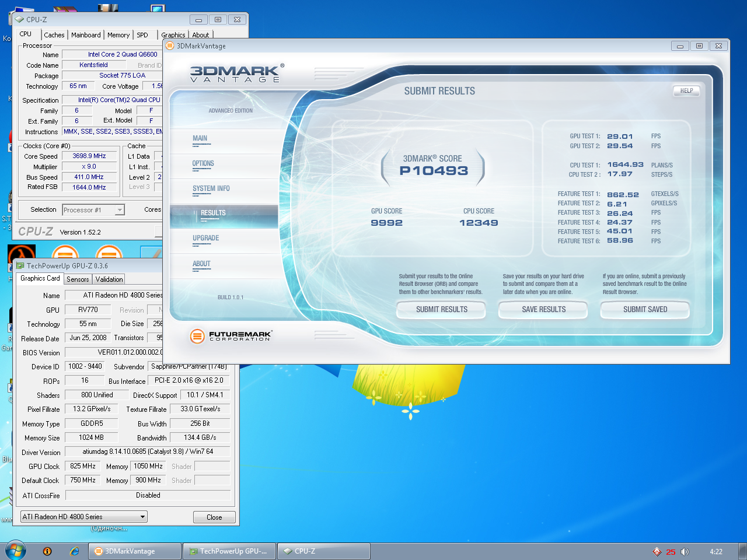This screenshot has width=747, height=560.
Task: Click the HELP button in 3DMark Vantage
Action: pyautogui.click(x=686, y=91)
